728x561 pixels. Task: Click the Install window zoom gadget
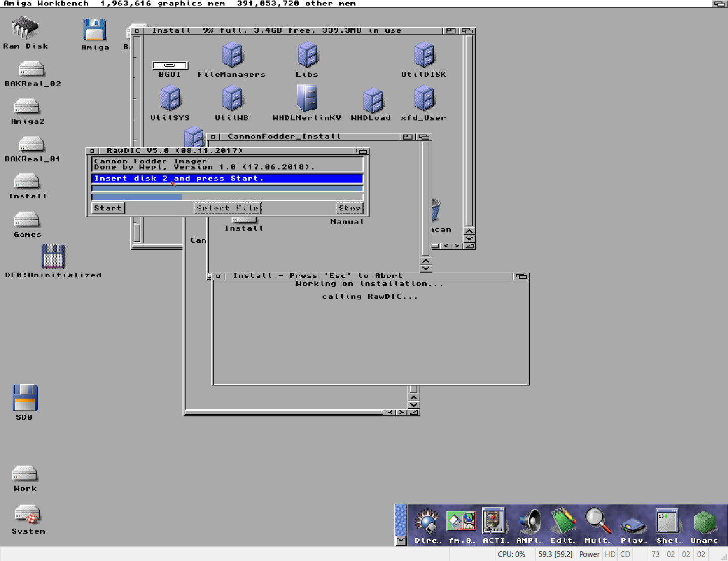click(450, 31)
